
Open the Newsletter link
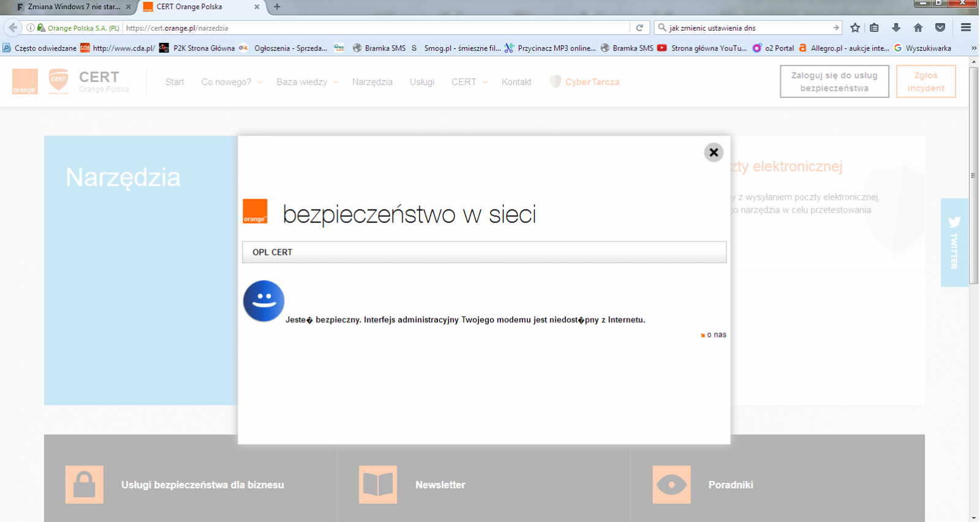(x=440, y=485)
